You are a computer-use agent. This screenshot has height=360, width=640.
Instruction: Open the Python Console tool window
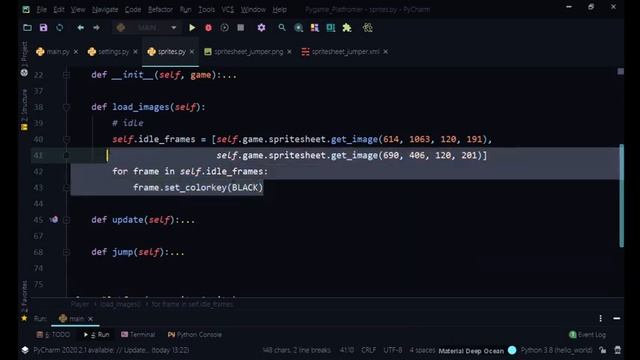tap(195, 335)
